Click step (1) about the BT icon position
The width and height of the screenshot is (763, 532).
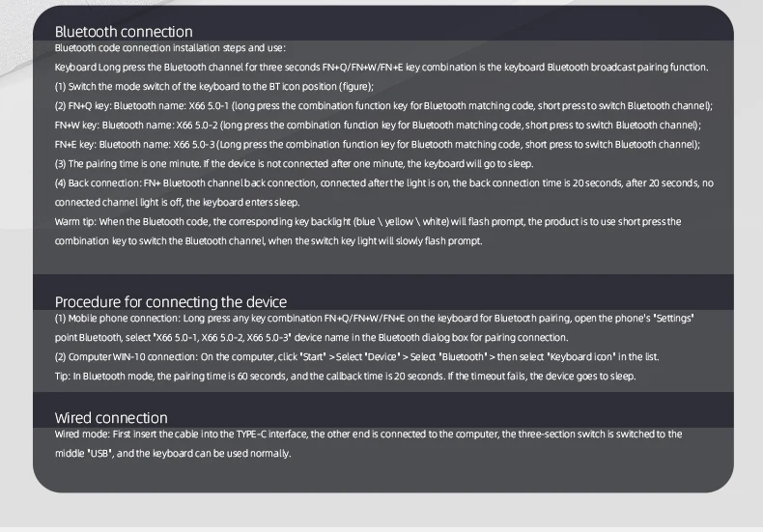pyautogui.click(x=207, y=87)
